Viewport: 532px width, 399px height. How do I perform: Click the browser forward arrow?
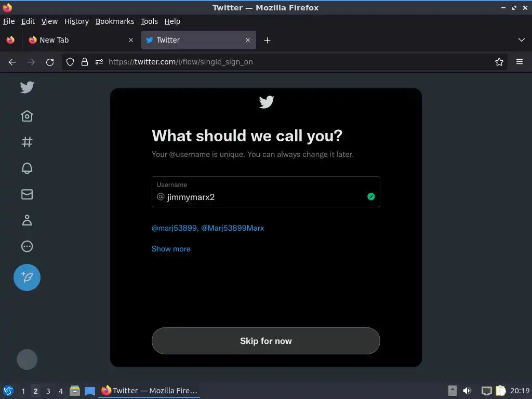pyautogui.click(x=31, y=62)
